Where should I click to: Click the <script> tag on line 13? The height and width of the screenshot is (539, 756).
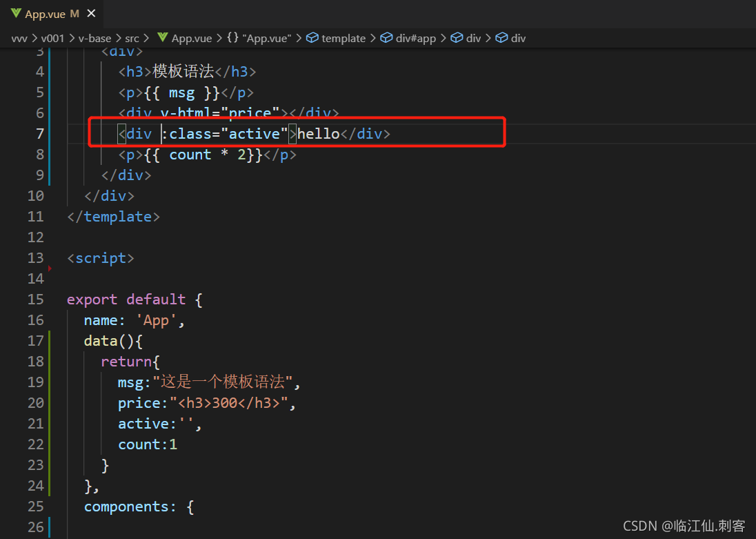(100, 258)
